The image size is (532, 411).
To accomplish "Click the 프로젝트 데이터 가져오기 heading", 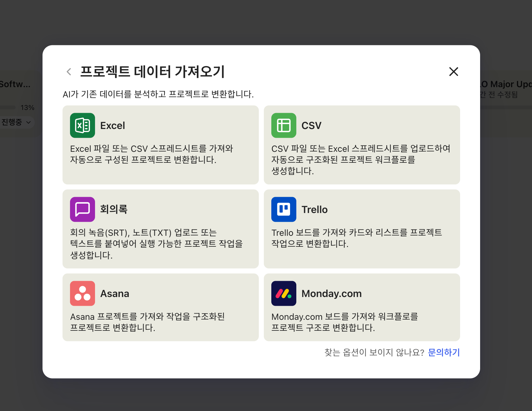I will point(153,72).
